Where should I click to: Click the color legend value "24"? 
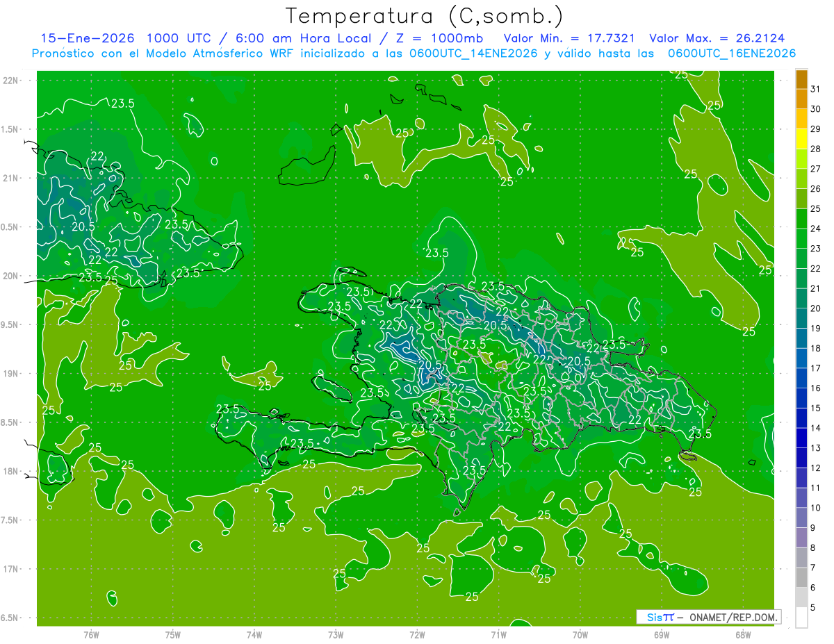tap(815, 229)
